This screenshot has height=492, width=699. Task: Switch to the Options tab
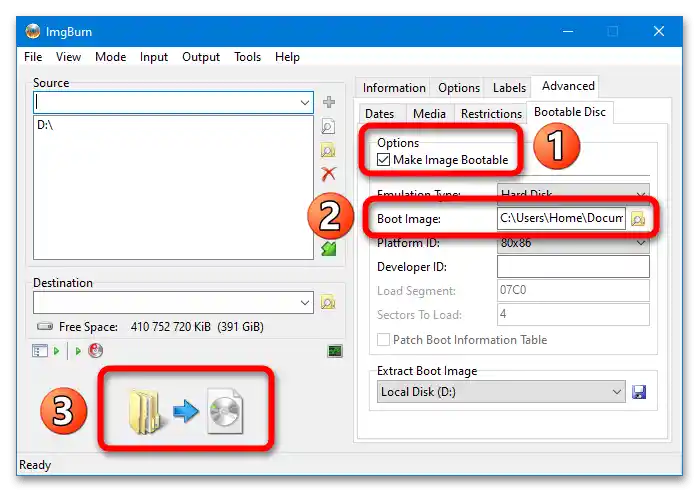[x=459, y=88]
